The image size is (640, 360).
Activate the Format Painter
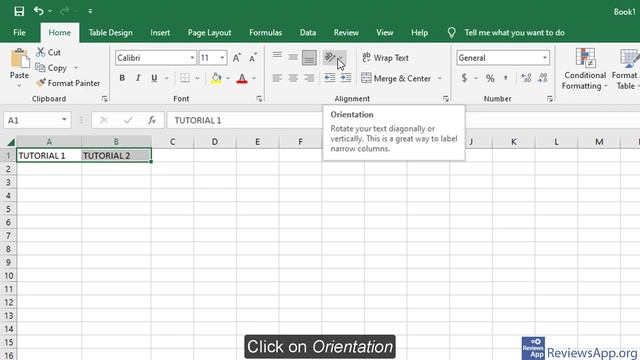click(x=68, y=83)
